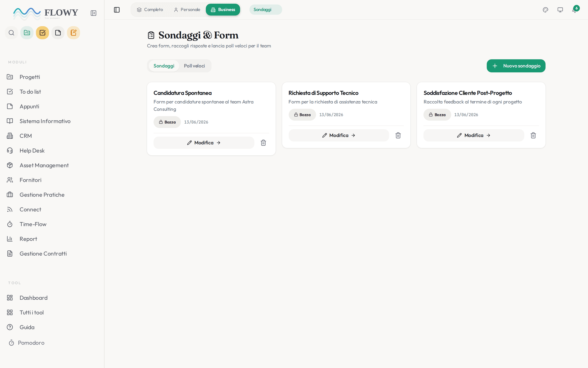Image resolution: width=588 pixels, height=368 pixels.
Task: Click Modifica on Candidatura Spontanea card
Action: (204, 143)
